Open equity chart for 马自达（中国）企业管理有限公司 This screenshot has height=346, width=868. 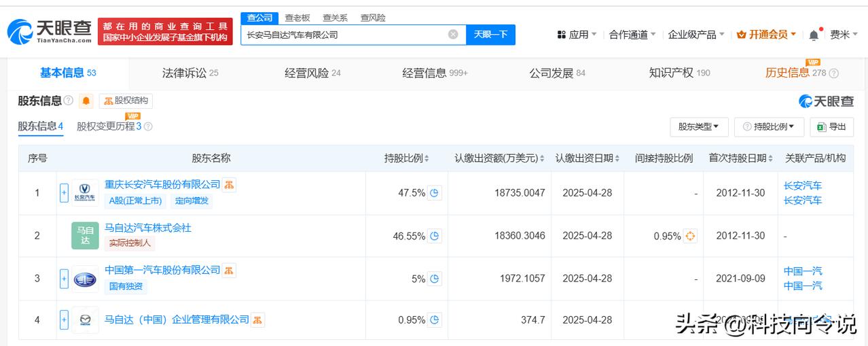258,319
